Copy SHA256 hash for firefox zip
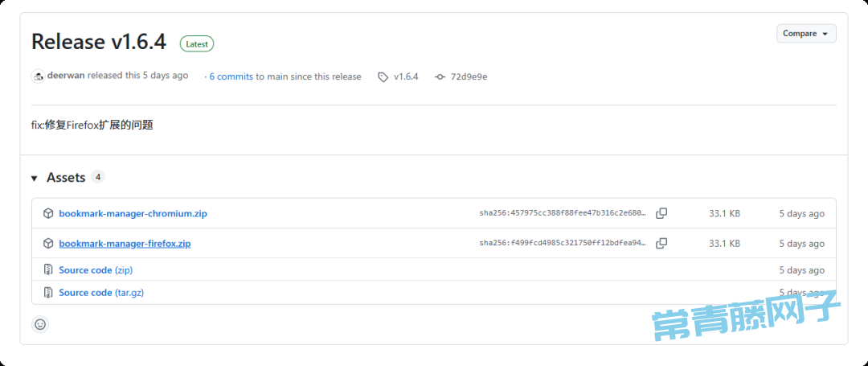 (661, 243)
